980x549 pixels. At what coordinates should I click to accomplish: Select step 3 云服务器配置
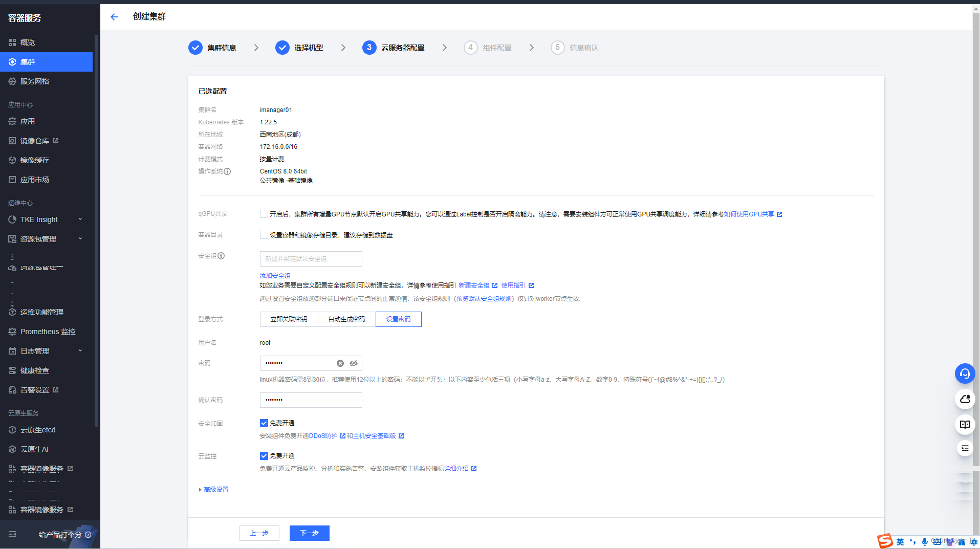click(394, 48)
